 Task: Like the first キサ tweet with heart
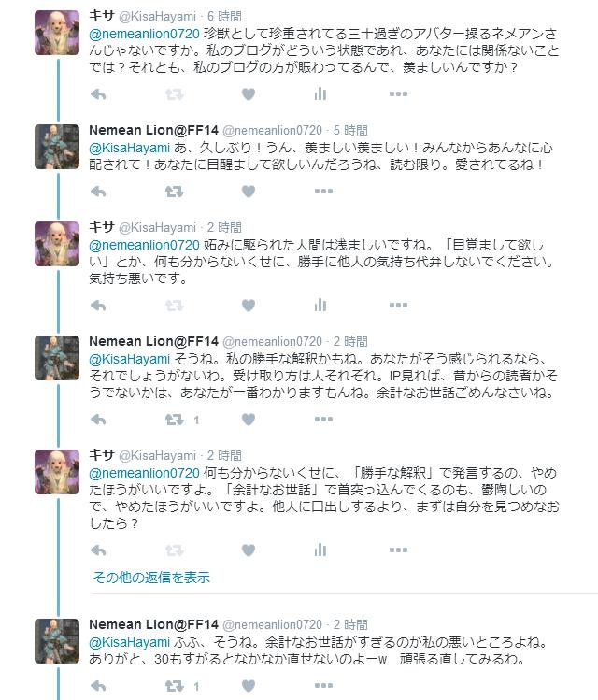click(x=249, y=94)
